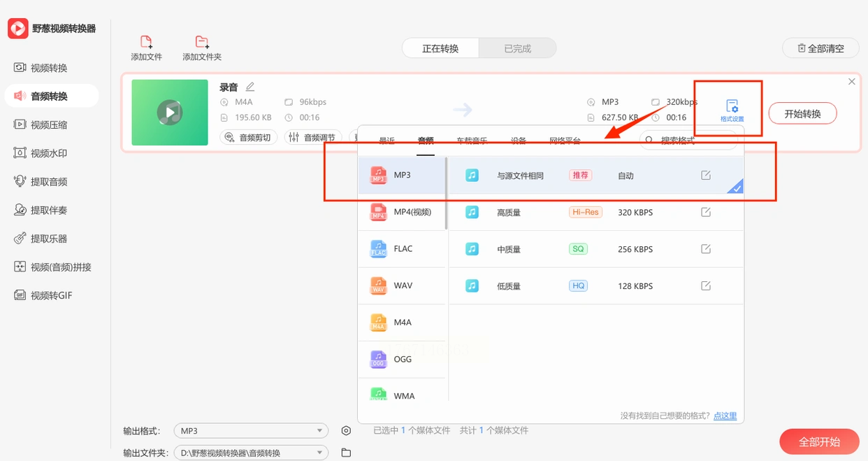Click the 点这里 link

coord(725,416)
